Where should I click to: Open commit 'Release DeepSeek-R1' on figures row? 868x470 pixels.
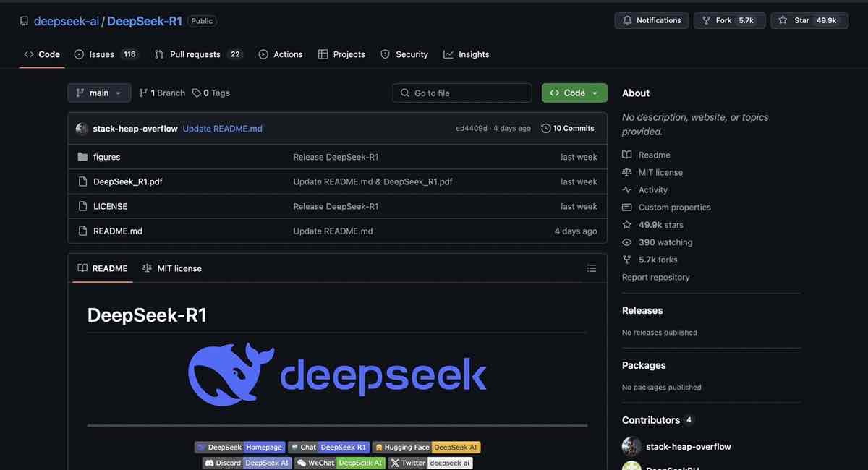[x=336, y=157]
